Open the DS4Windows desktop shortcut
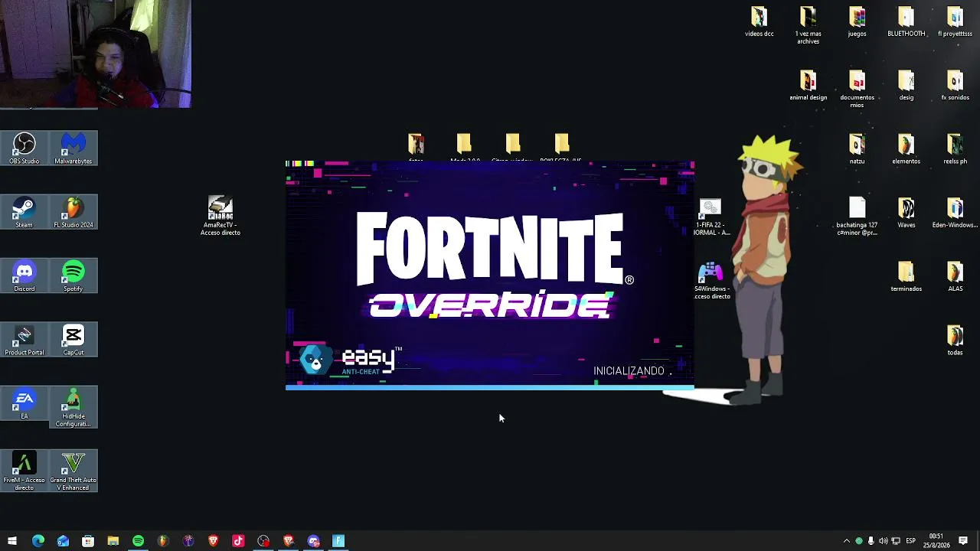This screenshot has width=980, height=551. (x=711, y=281)
